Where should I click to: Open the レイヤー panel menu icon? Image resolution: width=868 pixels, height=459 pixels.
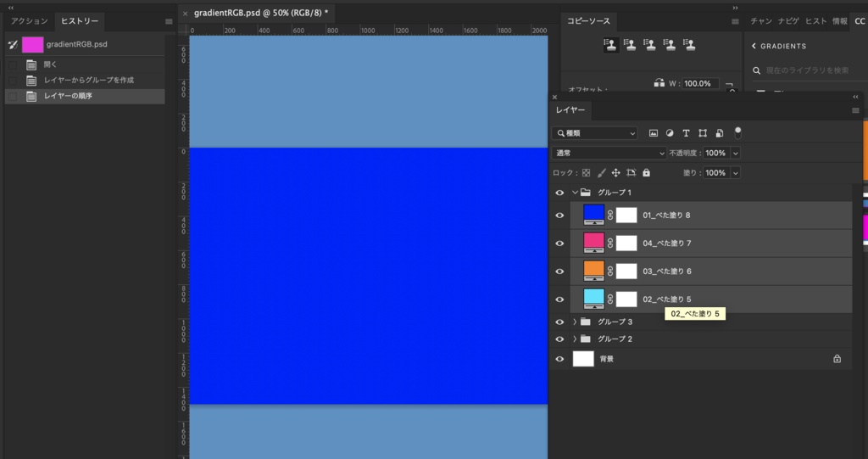click(x=855, y=111)
